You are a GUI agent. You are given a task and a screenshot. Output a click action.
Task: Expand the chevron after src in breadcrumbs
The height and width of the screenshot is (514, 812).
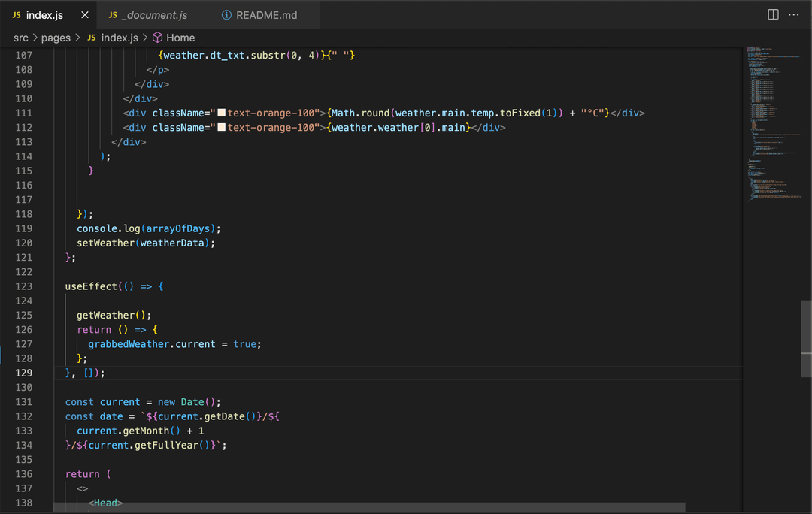(x=35, y=38)
